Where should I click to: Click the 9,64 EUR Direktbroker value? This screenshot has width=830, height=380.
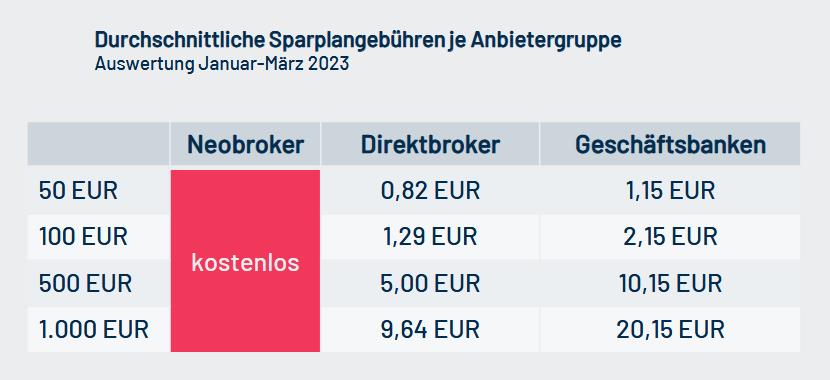pyautogui.click(x=430, y=330)
